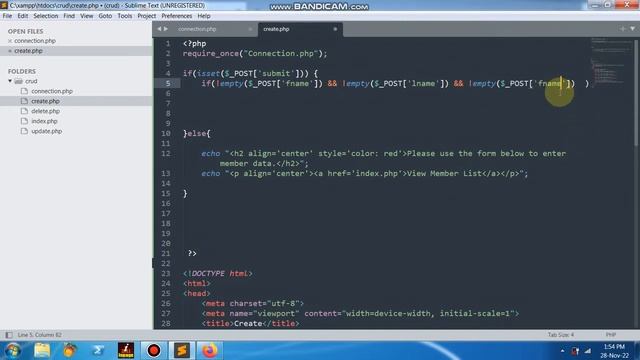This screenshot has height=360, width=640.
Task: Select the crud folder
Action: coord(31,81)
